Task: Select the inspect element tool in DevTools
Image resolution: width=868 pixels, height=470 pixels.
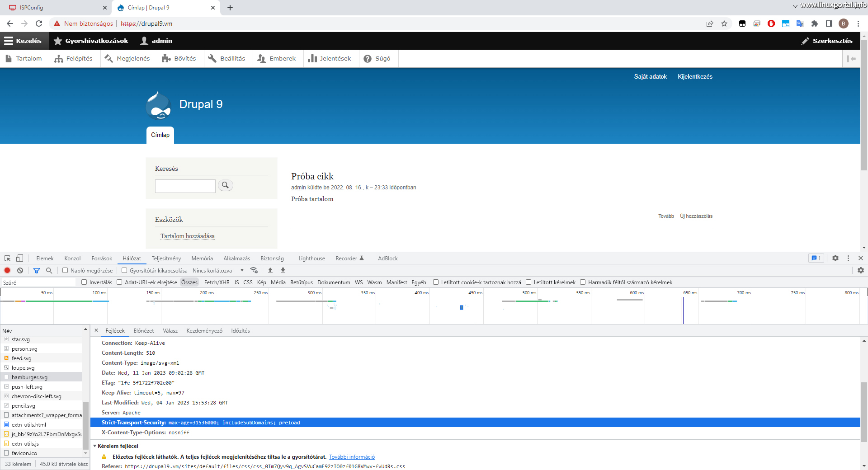Action: pos(7,258)
